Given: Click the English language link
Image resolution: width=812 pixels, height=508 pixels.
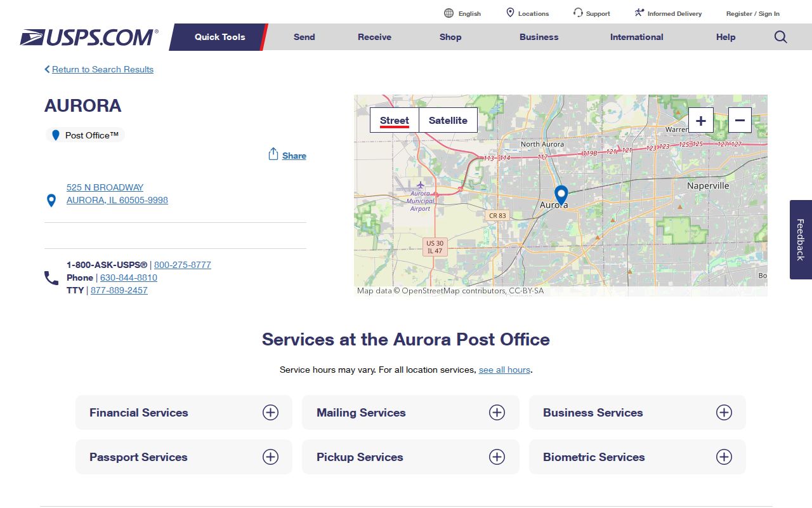Looking at the screenshot, I should click(x=469, y=13).
